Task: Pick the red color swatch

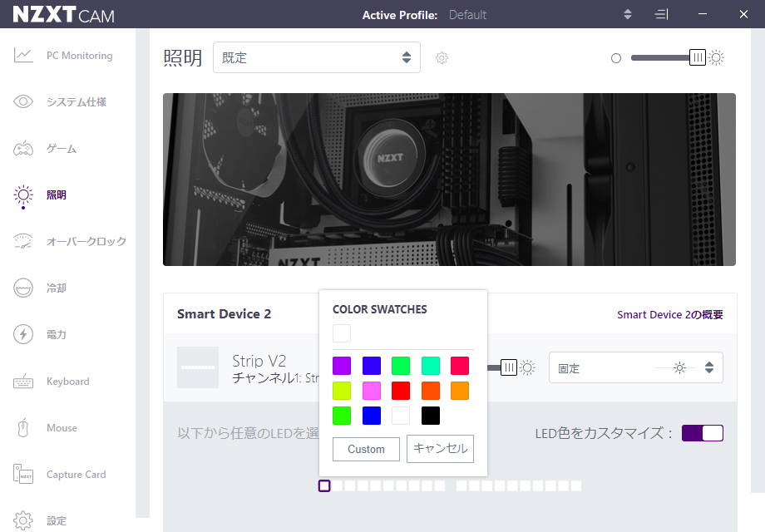Action: pyautogui.click(x=401, y=391)
